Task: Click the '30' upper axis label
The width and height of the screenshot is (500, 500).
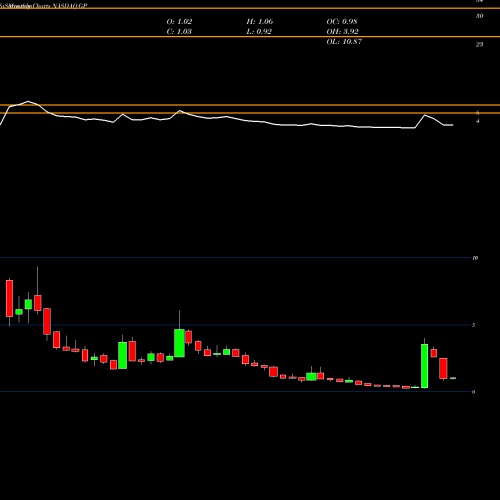Action: (x=479, y=16)
